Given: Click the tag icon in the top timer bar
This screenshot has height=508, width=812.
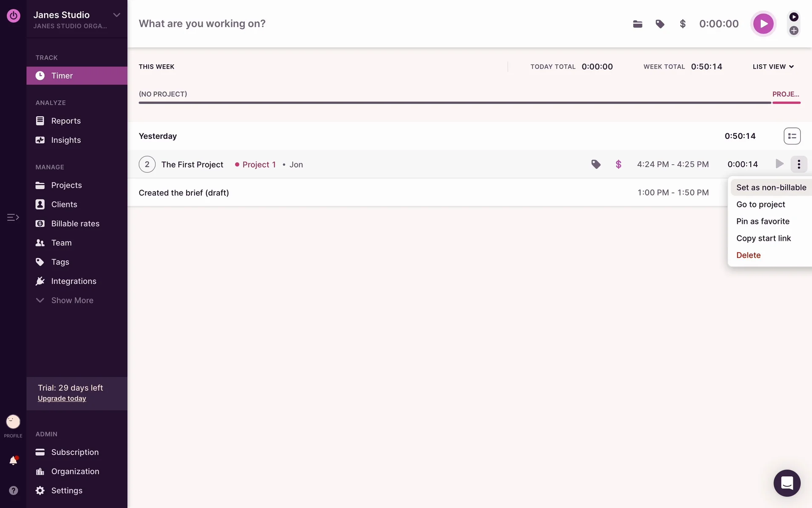Looking at the screenshot, I should [x=660, y=24].
